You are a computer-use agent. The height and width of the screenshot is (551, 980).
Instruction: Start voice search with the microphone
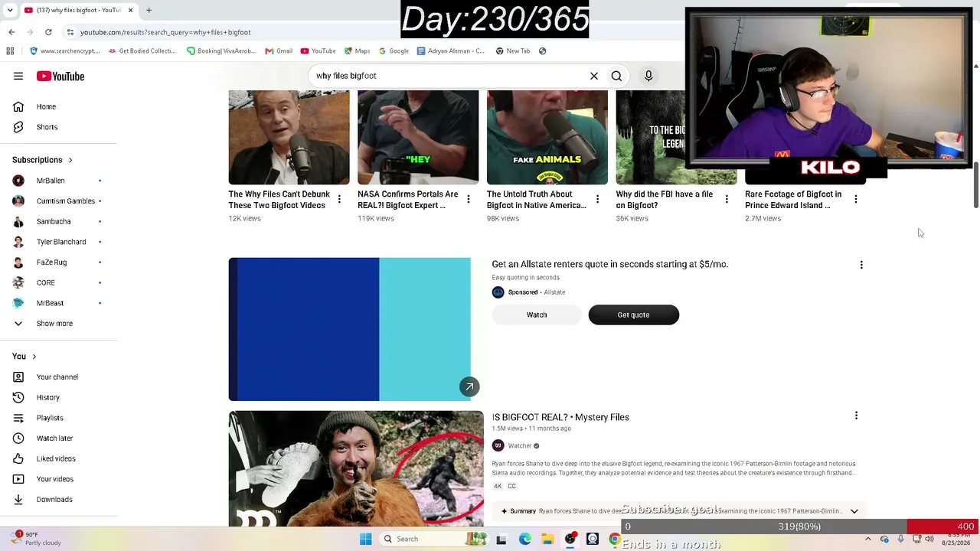tap(648, 76)
